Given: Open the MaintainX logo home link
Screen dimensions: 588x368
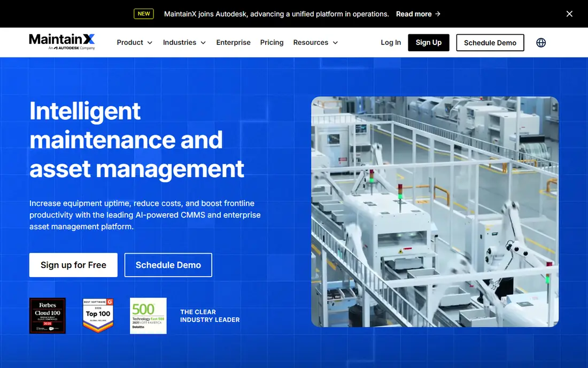Looking at the screenshot, I should pos(62,42).
